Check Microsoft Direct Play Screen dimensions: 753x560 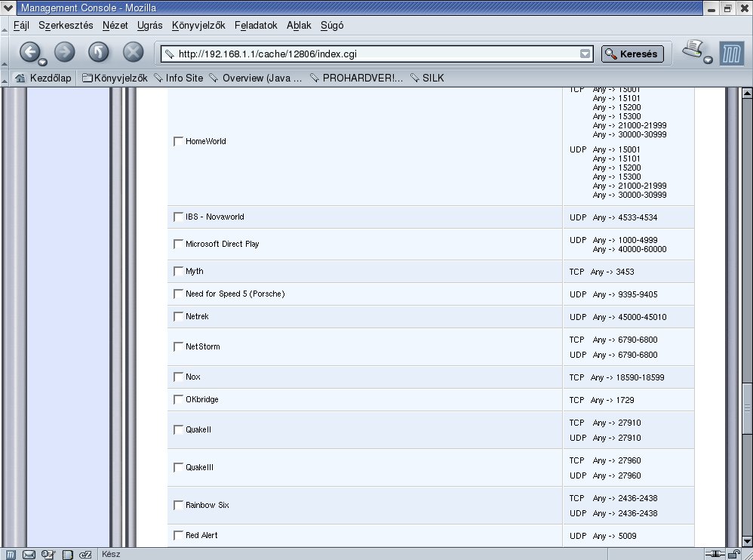tap(178, 244)
